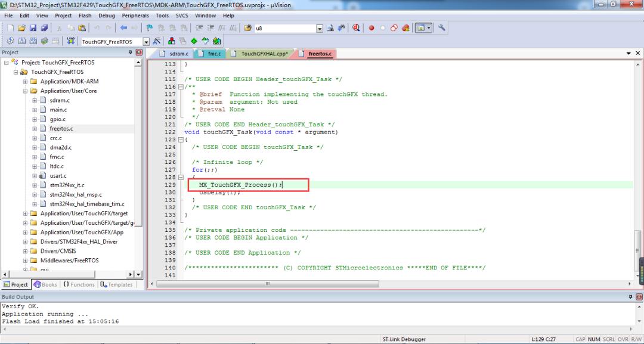Click the Save All icon
The width and height of the screenshot is (644, 344).
pyautogui.click(x=44, y=28)
